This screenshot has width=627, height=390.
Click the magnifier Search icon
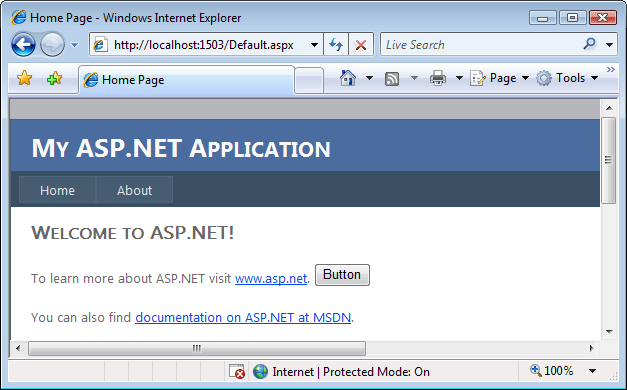click(x=590, y=44)
